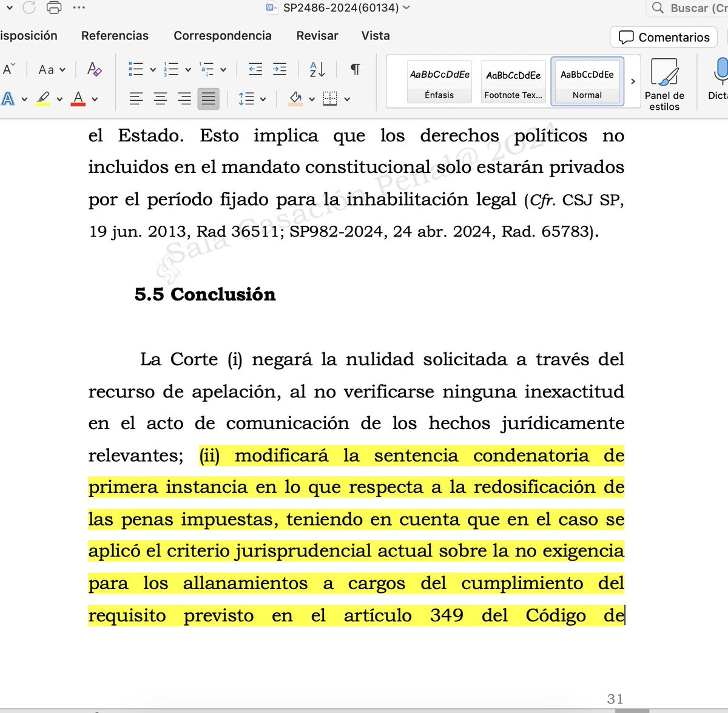Align text to the right
Screen dimensions: 728x713
pos(184,98)
